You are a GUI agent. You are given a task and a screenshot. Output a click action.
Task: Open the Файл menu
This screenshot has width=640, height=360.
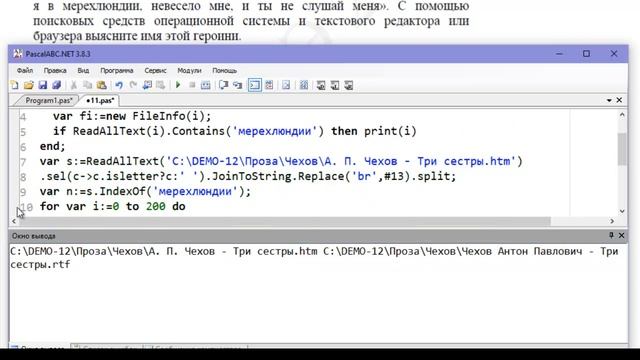[25, 70]
